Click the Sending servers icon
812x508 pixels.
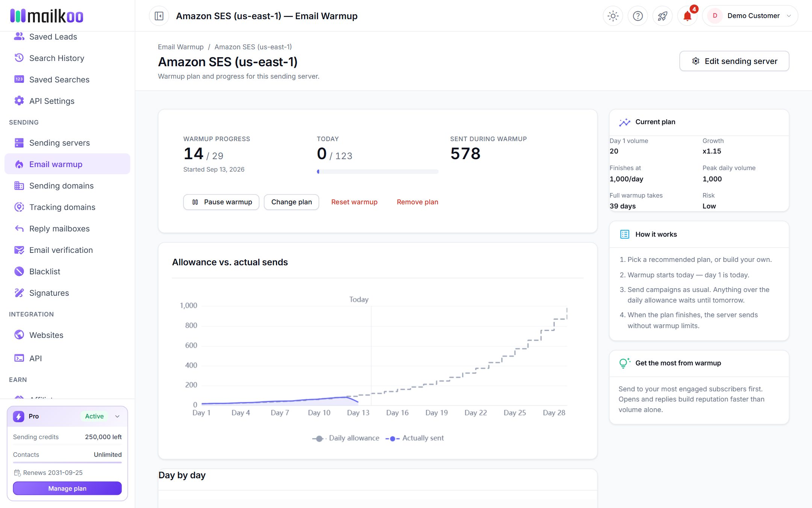tap(19, 143)
